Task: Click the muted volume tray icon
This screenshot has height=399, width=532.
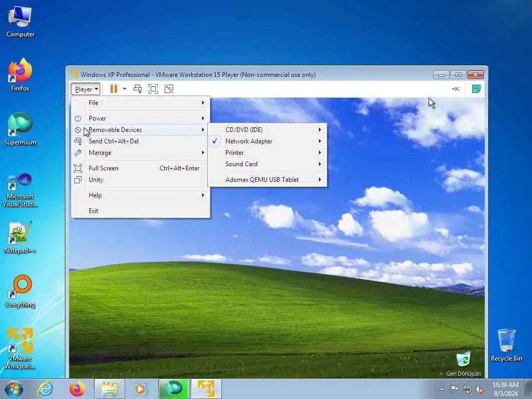Action: pos(480,390)
